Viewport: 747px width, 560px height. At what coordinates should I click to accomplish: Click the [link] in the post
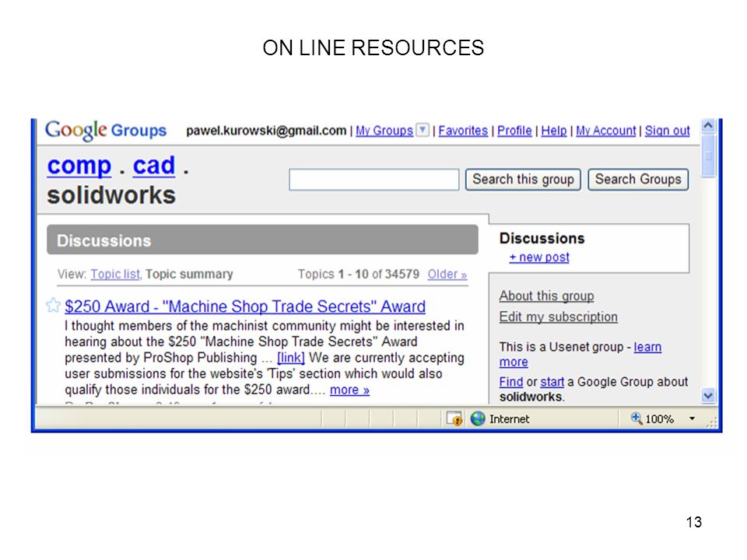pyautogui.click(x=290, y=358)
